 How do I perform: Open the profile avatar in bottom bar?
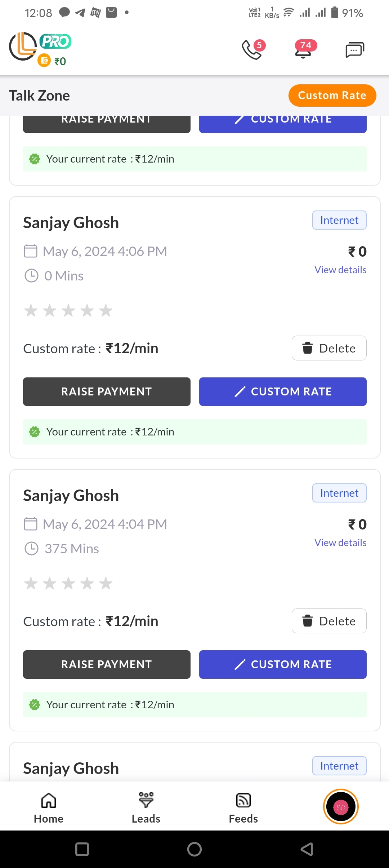[x=341, y=807]
